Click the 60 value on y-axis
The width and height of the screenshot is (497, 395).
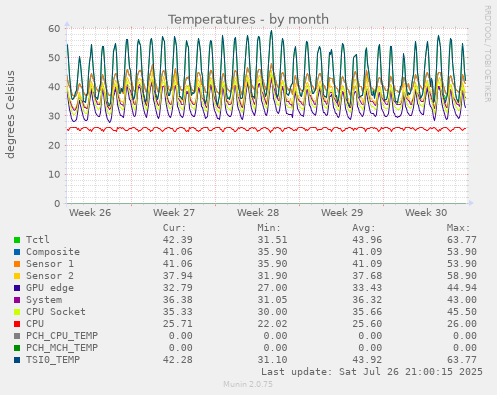point(54,28)
